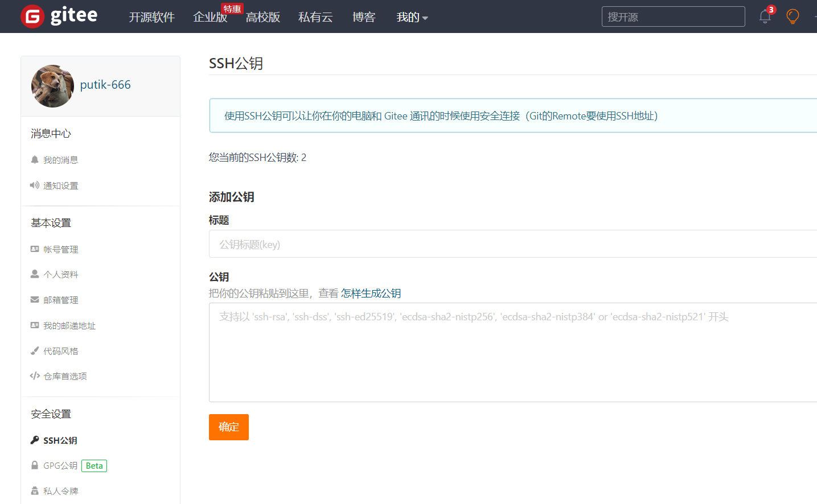The height and width of the screenshot is (504, 817).
Task: Click the Gitee logo icon
Action: 32,16
